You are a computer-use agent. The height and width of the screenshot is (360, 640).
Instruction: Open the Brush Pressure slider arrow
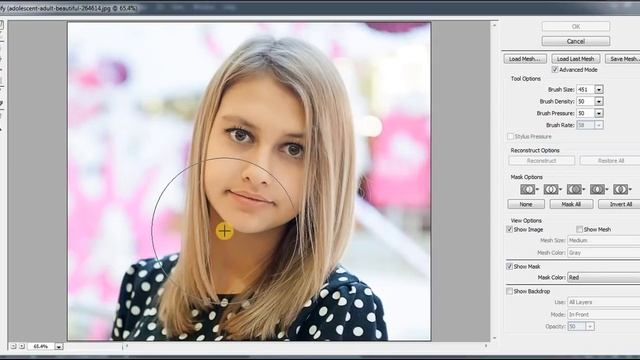click(599, 113)
